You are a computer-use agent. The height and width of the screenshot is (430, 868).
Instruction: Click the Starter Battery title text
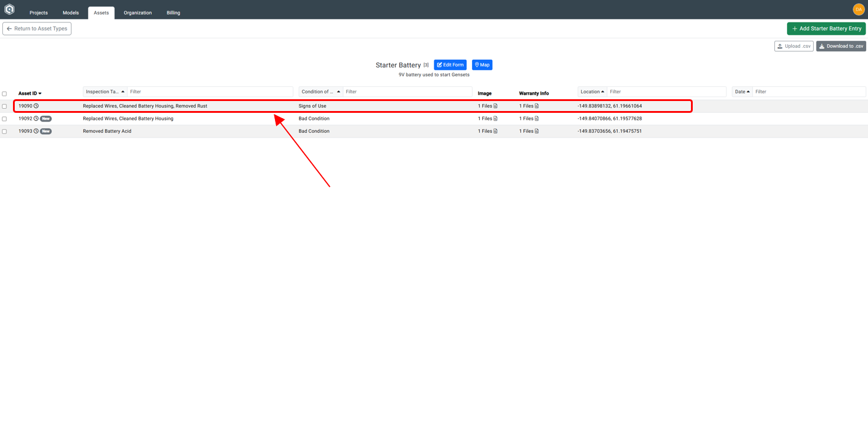(x=398, y=65)
